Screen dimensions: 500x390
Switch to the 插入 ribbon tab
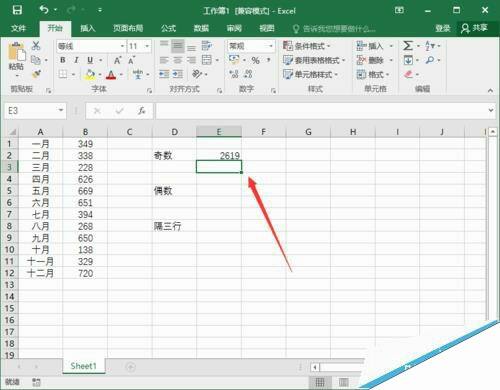[88, 28]
